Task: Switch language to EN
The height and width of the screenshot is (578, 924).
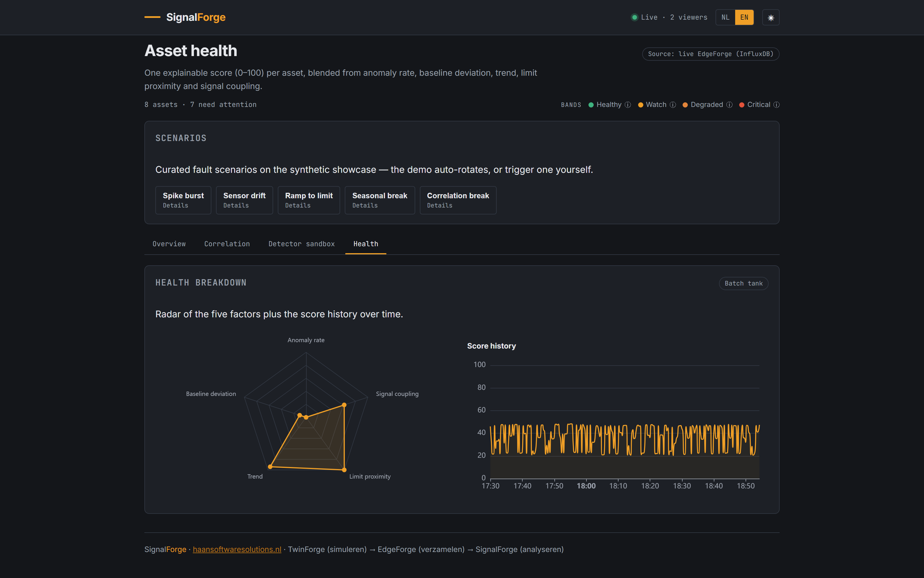Action: point(744,18)
